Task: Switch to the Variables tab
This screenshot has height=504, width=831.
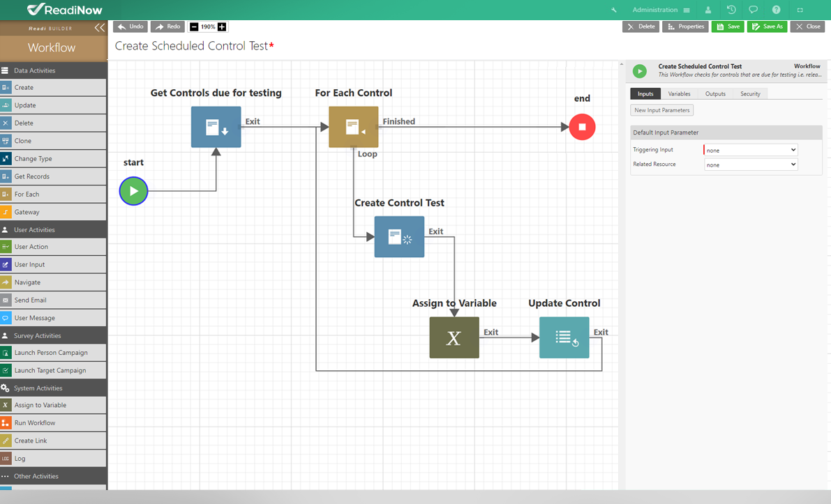Action: tap(679, 93)
